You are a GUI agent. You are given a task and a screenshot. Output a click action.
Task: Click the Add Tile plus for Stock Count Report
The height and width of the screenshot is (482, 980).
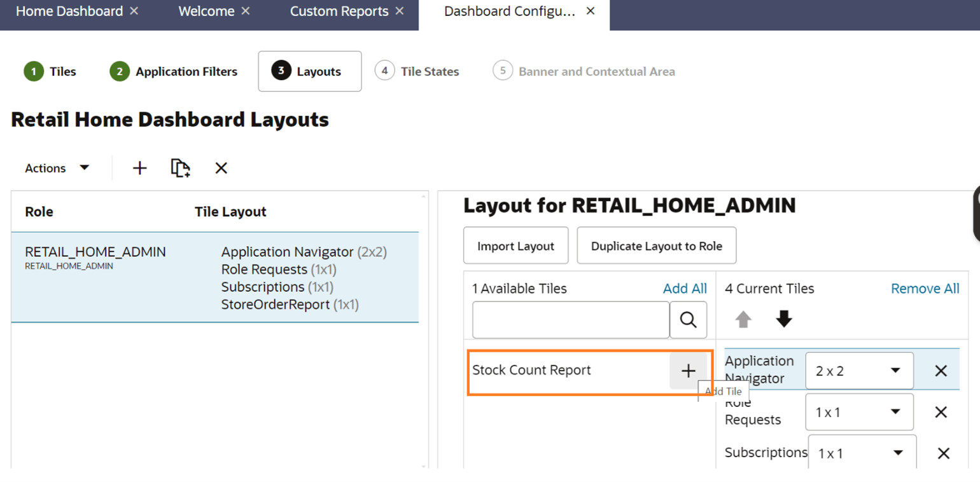pyautogui.click(x=689, y=370)
